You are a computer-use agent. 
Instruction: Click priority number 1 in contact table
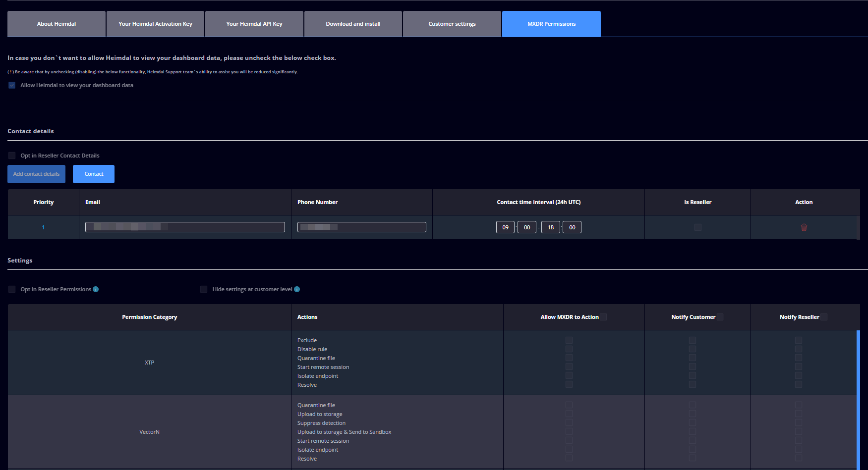(43, 227)
